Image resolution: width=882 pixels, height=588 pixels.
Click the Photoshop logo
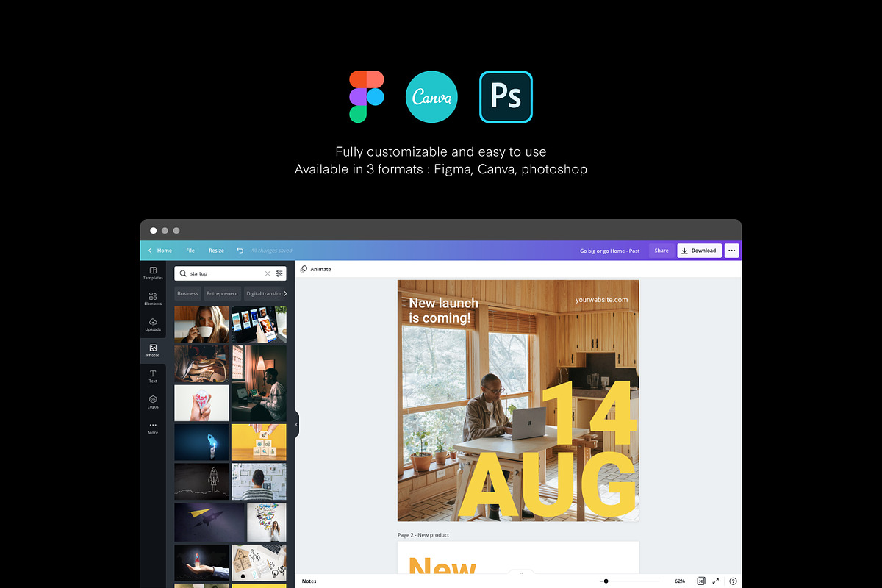pyautogui.click(x=506, y=96)
